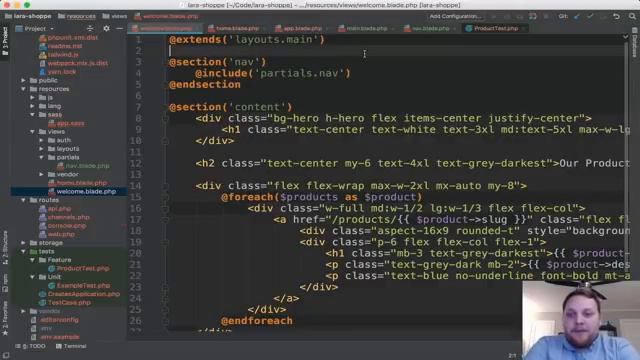This screenshot has height=360, width=640.
Task: Expand the storage folder
Action: click(24, 243)
